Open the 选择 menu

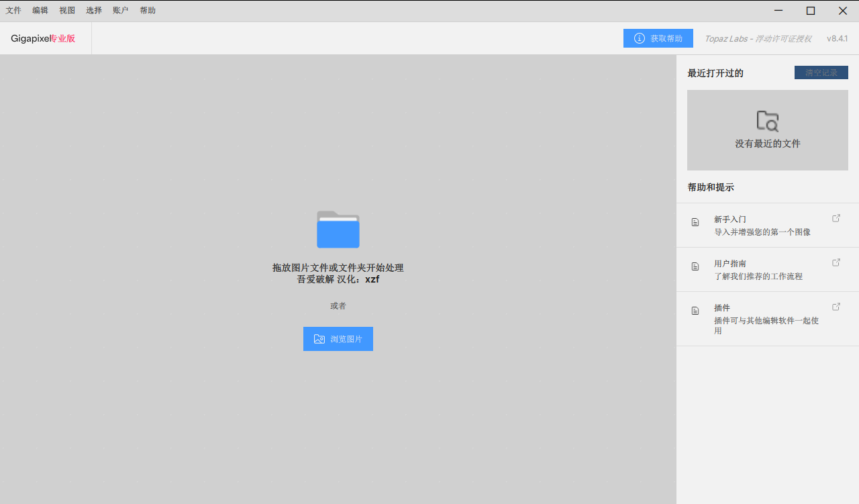coord(94,11)
